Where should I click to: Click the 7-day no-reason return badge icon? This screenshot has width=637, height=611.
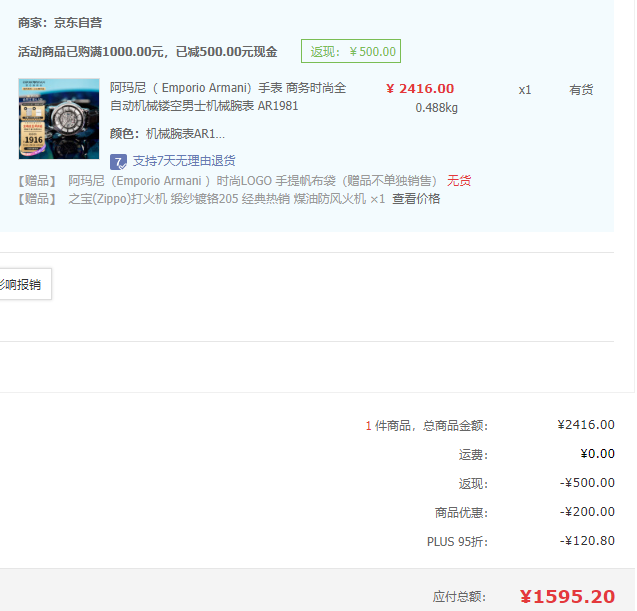[x=118, y=162]
